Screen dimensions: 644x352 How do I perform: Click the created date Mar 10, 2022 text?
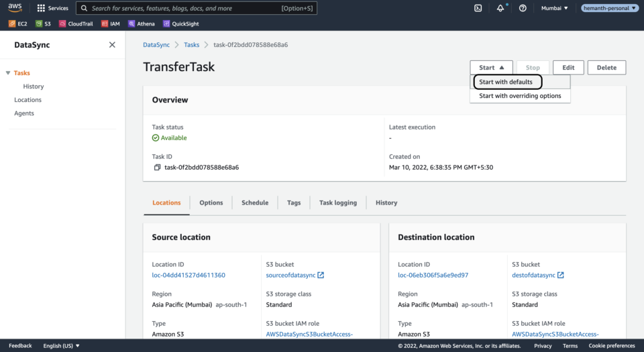(441, 168)
